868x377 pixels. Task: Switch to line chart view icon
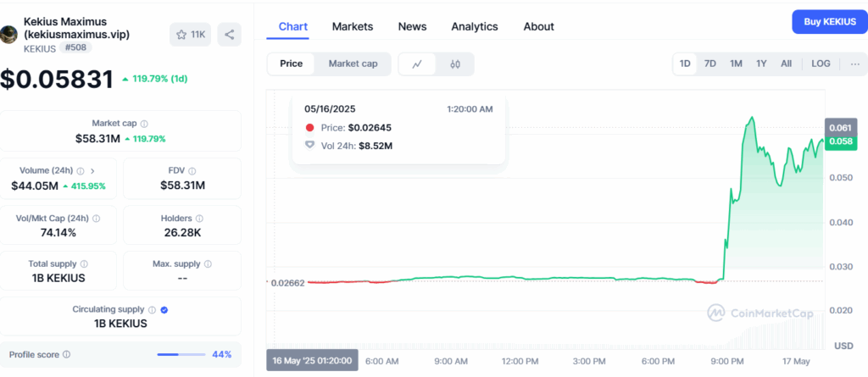[x=417, y=64]
